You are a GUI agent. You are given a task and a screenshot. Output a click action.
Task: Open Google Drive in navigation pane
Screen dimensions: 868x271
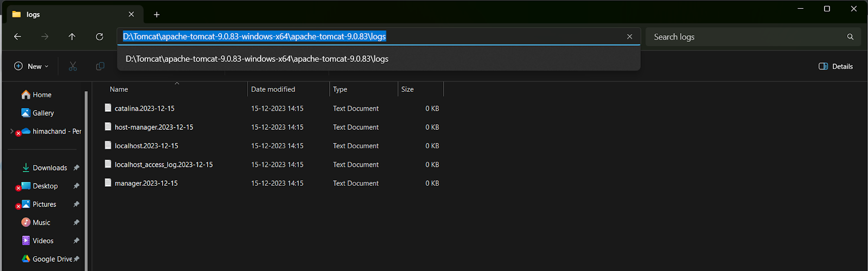click(x=47, y=259)
